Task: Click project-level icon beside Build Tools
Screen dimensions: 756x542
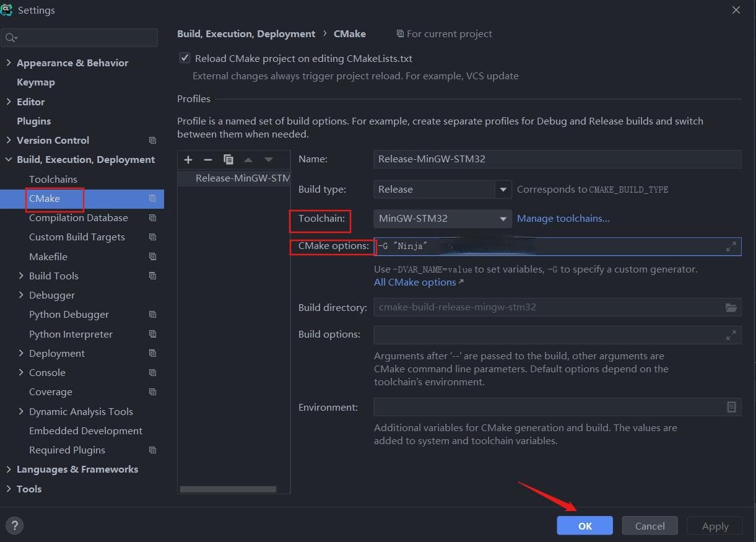Action: click(153, 276)
